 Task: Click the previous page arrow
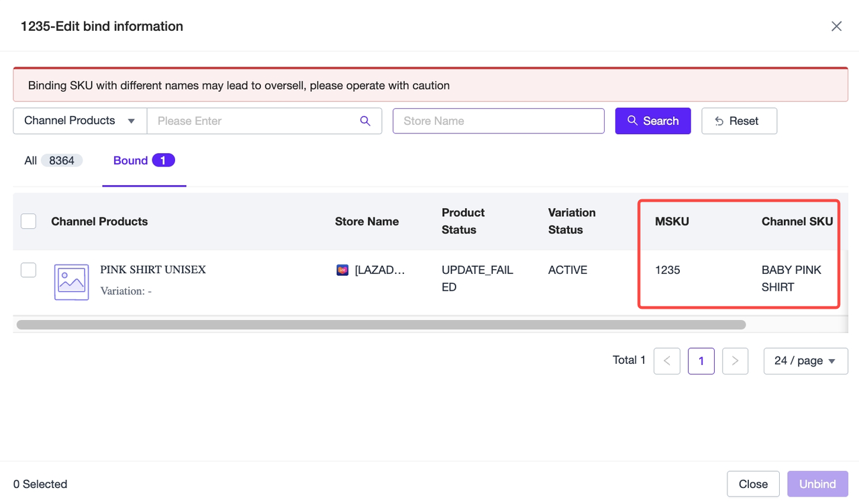(666, 361)
